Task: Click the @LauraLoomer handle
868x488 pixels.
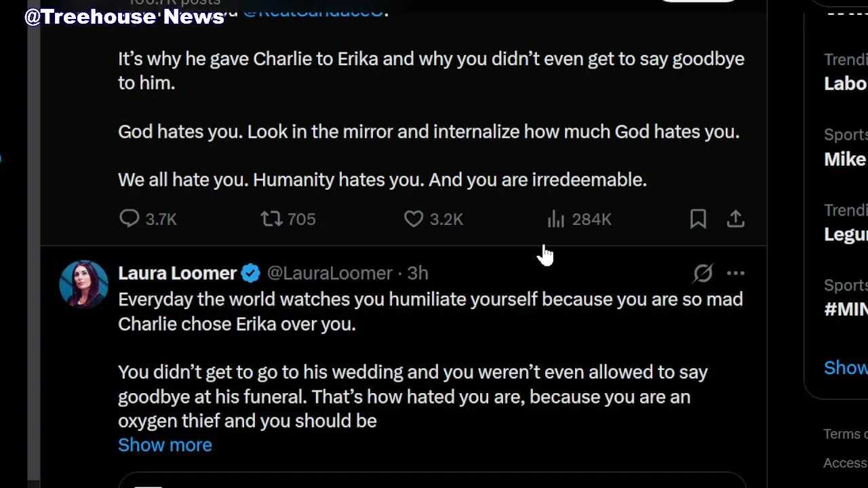Action: [x=330, y=273]
